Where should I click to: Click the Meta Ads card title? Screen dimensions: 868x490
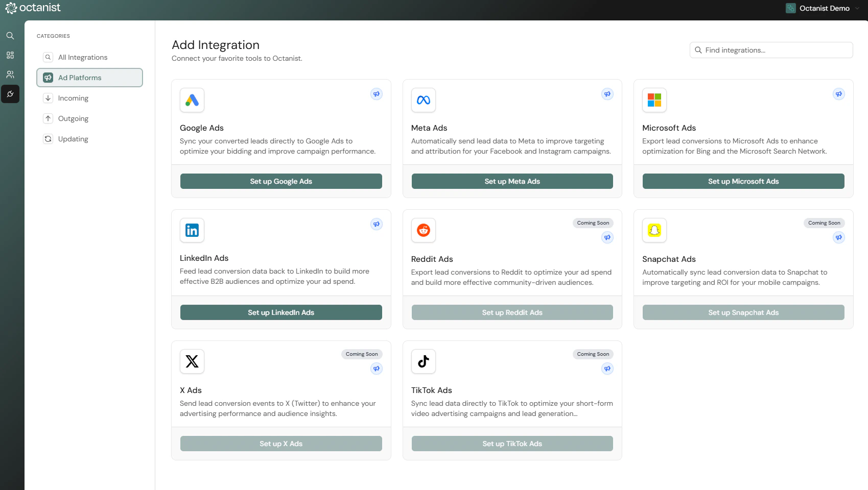coord(429,128)
